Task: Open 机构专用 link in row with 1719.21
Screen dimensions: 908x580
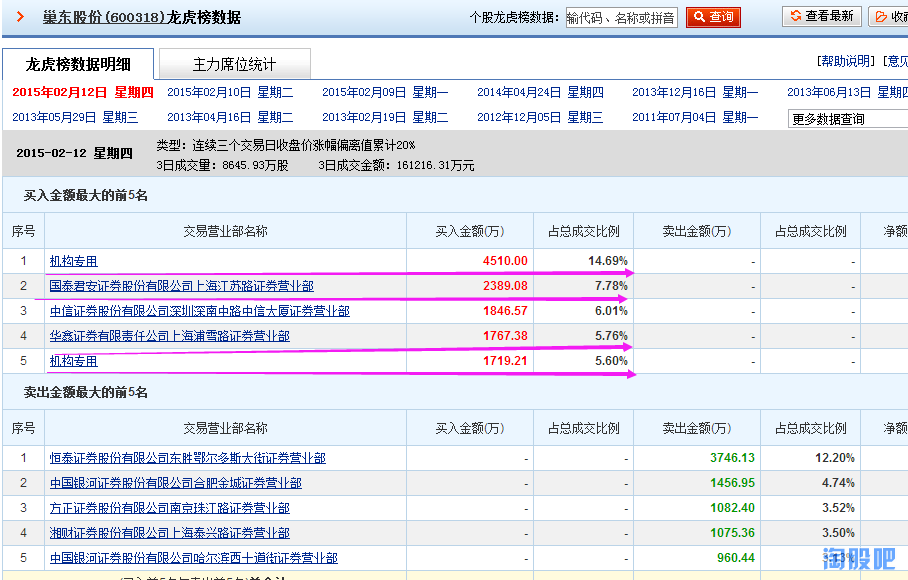Action: click(x=74, y=361)
